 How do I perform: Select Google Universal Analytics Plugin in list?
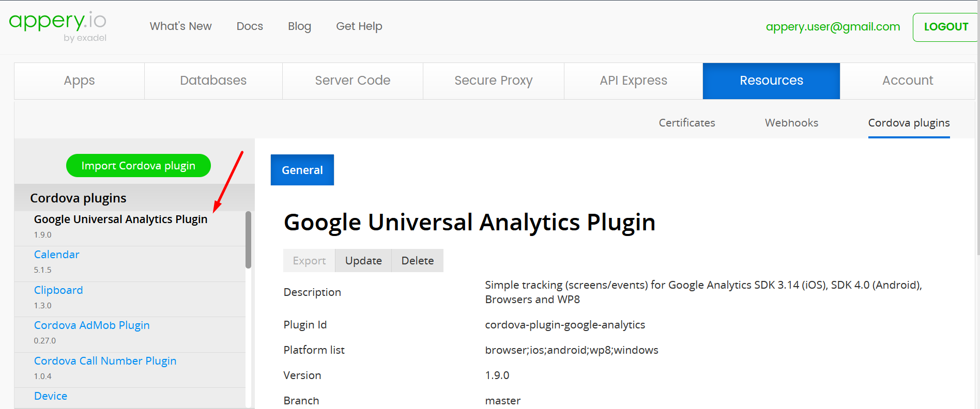point(120,219)
